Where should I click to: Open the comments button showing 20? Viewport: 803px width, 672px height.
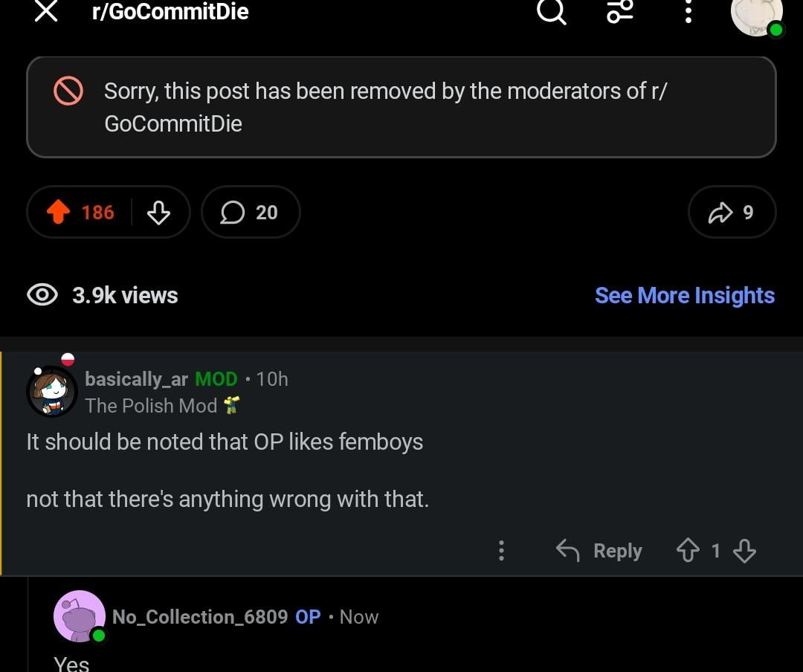pyautogui.click(x=250, y=213)
